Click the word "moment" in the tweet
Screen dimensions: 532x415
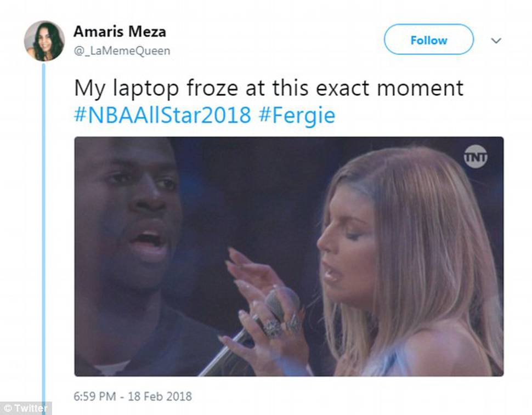click(x=420, y=88)
